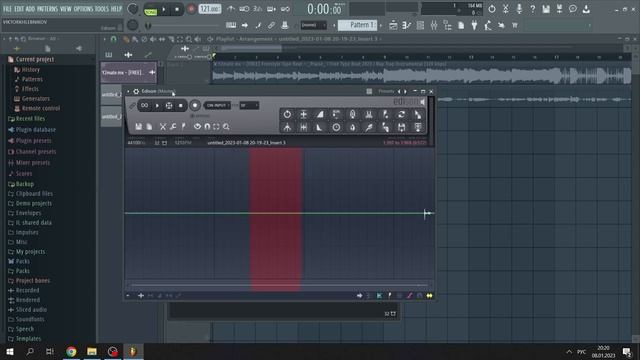Open the EDIT menu

19,9
